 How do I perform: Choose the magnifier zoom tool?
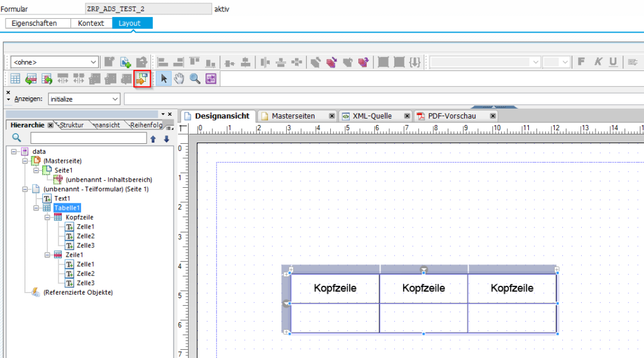click(195, 79)
